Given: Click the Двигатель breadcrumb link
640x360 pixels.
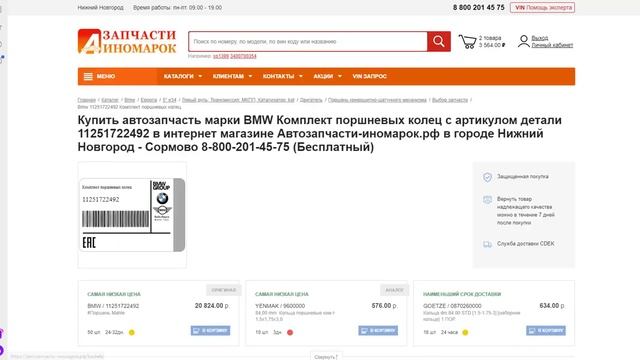Looking at the screenshot, I should [x=311, y=100].
